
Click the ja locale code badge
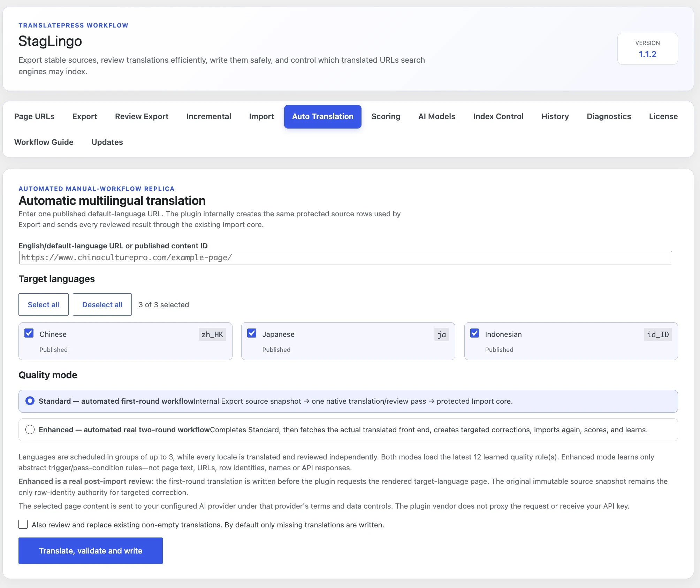[441, 334]
